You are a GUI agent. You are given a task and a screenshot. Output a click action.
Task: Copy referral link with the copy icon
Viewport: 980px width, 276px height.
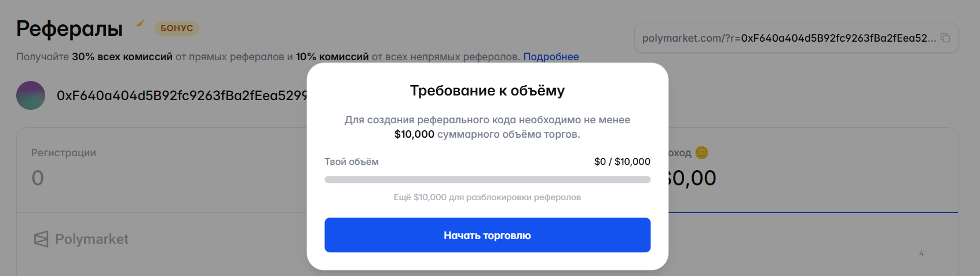pos(945,38)
